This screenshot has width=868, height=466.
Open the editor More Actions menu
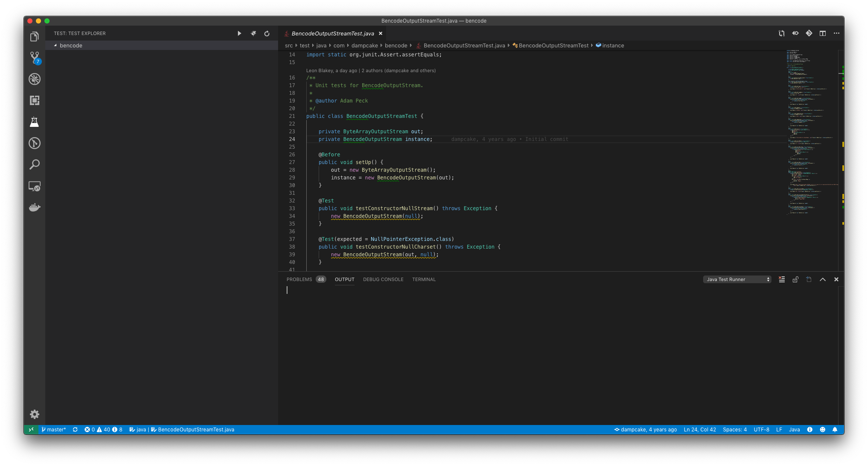coord(836,33)
